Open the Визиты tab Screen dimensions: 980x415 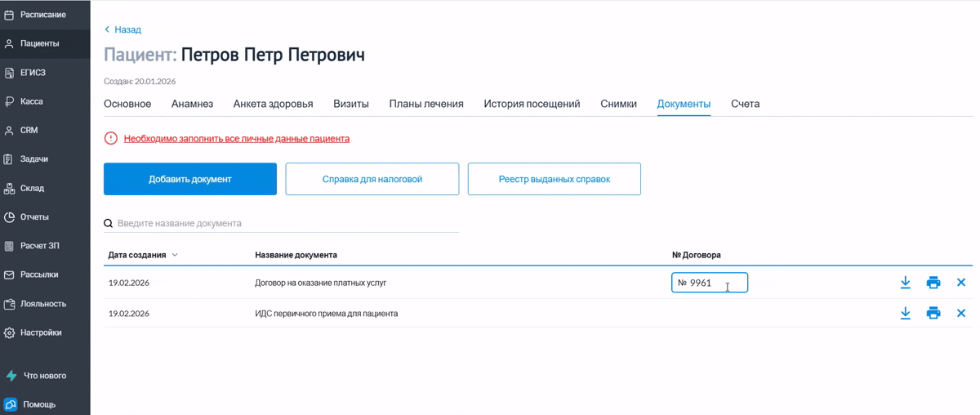[x=351, y=104]
